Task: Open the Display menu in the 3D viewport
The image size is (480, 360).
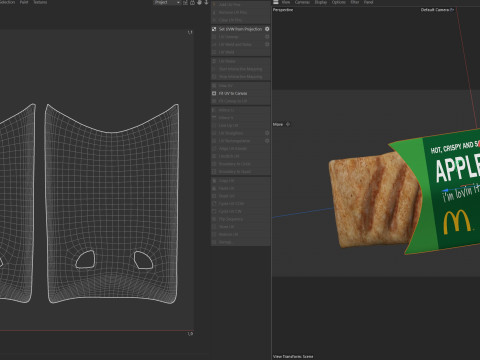Action: pyautogui.click(x=321, y=2)
